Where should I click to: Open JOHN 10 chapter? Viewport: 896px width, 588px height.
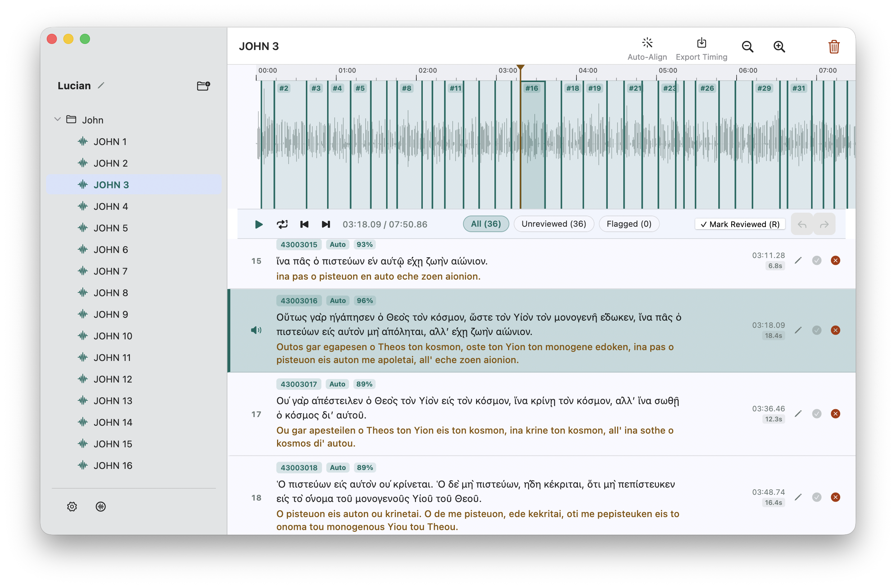point(134,336)
